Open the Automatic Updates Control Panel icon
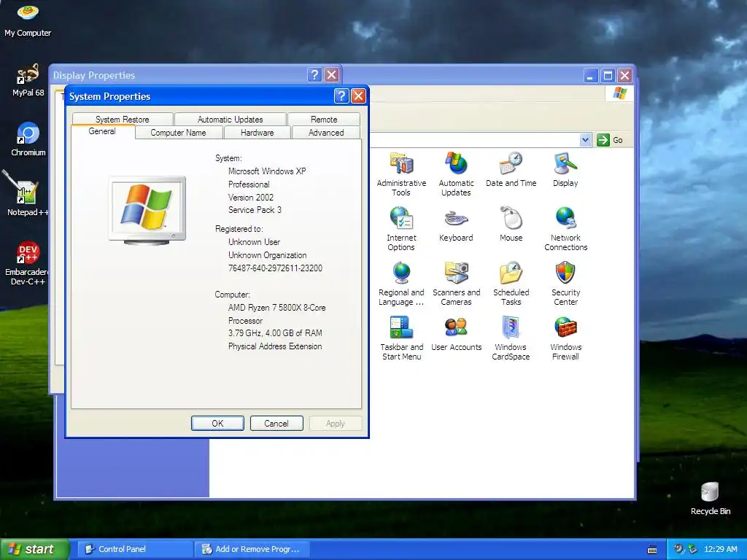 click(x=456, y=174)
